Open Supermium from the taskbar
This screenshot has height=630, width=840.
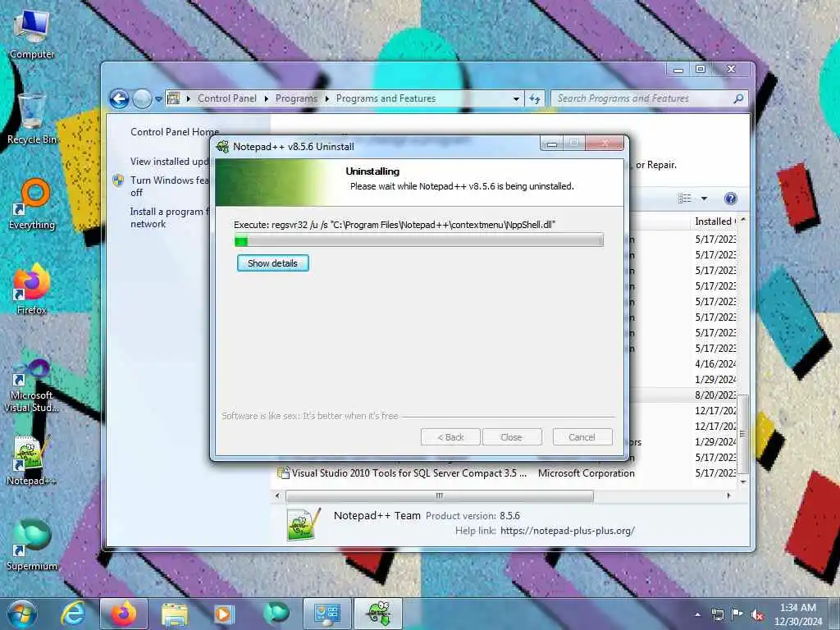tap(276, 614)
